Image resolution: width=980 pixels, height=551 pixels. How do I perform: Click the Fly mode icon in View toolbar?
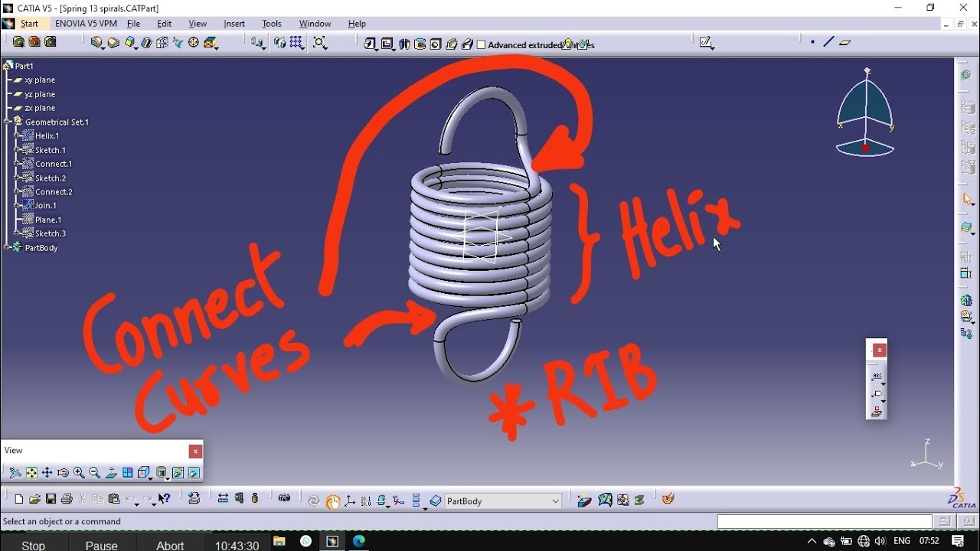[15, 473]
